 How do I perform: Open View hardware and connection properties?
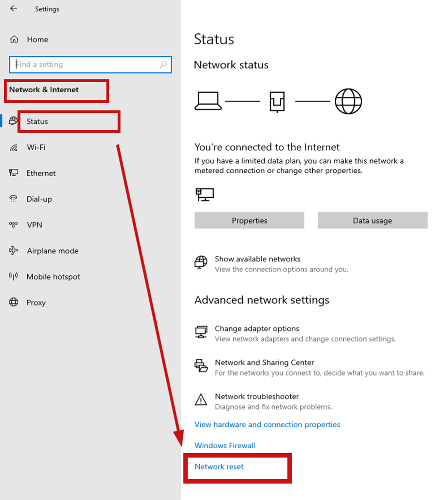click(267, 424)
